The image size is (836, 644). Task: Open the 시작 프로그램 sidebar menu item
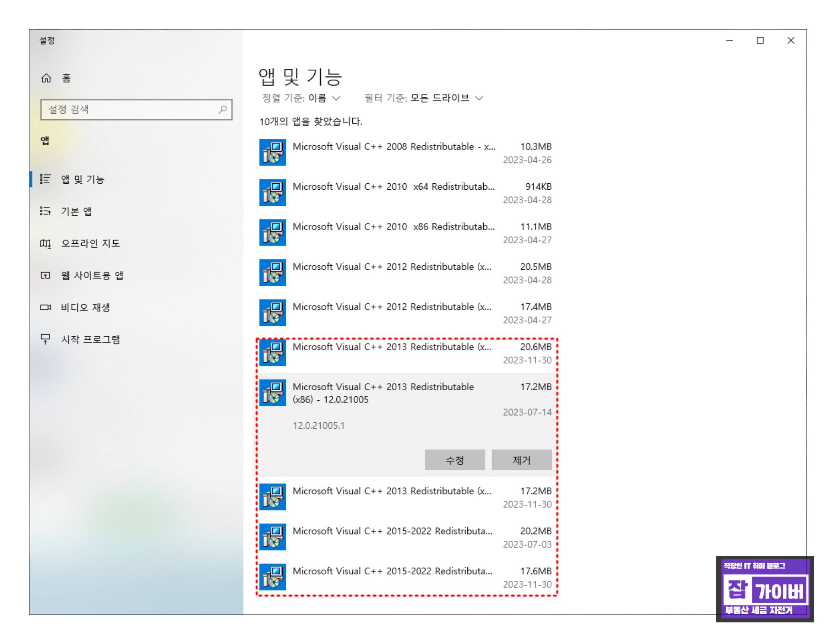pyautogui.click(x=90, y=339)
